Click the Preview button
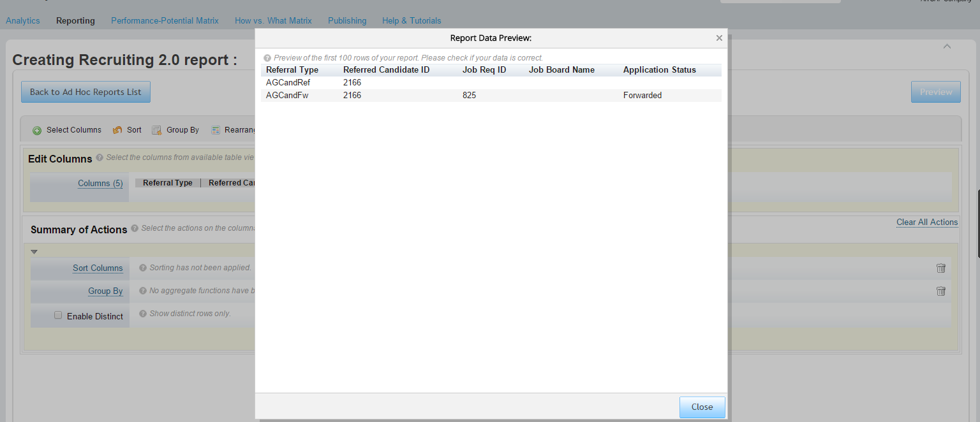Screen dimensions: 980x422 [x=936, y=92]
